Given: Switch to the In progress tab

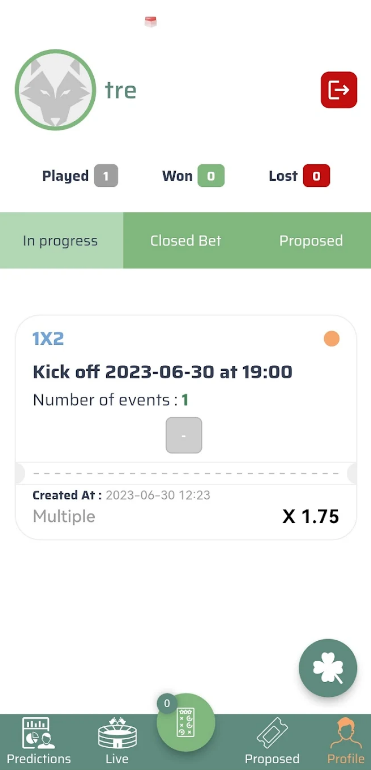Looking at the screenshot, I should [x=61, y=241].
